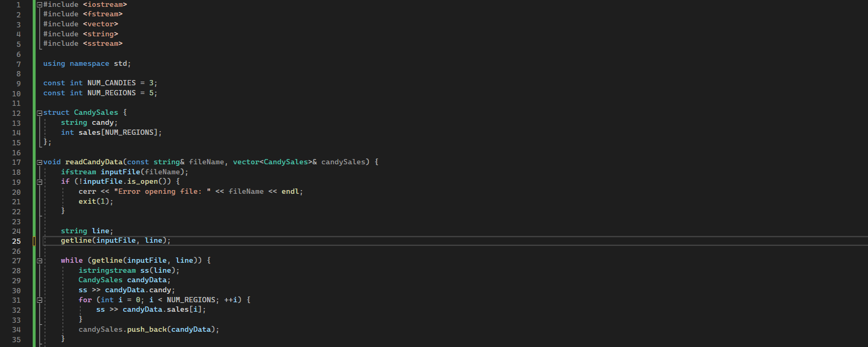Click line number 1 in the gutter
Screen dimensions: 868x347
[18, 5]
